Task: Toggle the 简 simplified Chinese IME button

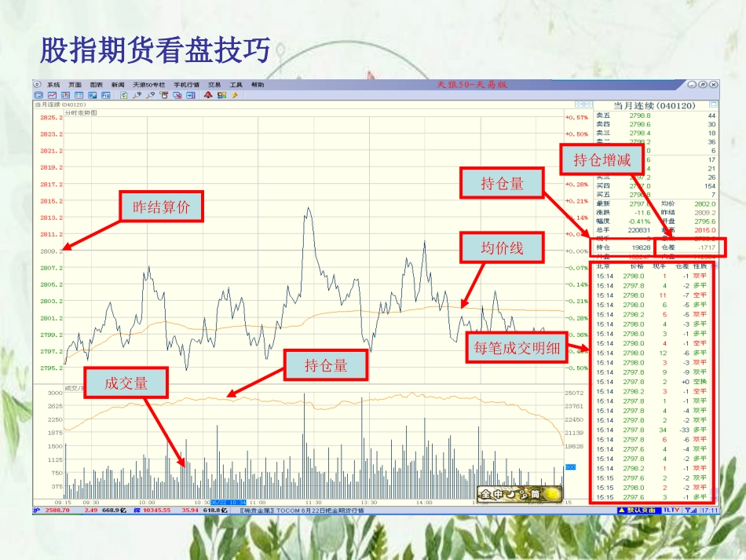Action: point(536,494)
